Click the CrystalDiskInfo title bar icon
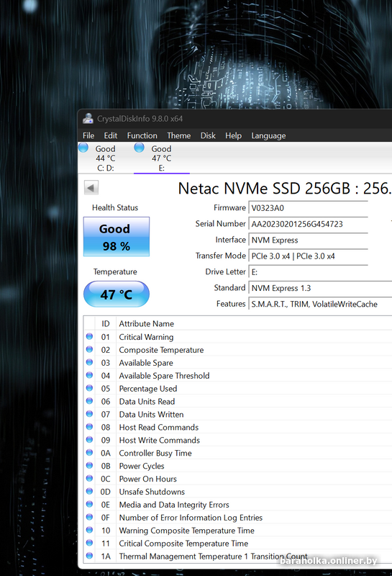392x576 pixels. click(88, 118)
